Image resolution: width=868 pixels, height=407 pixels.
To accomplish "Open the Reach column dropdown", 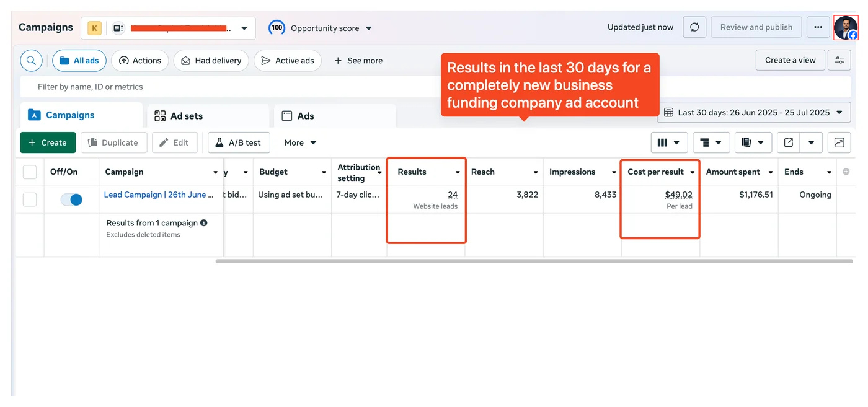I will (x=536, y=172).
